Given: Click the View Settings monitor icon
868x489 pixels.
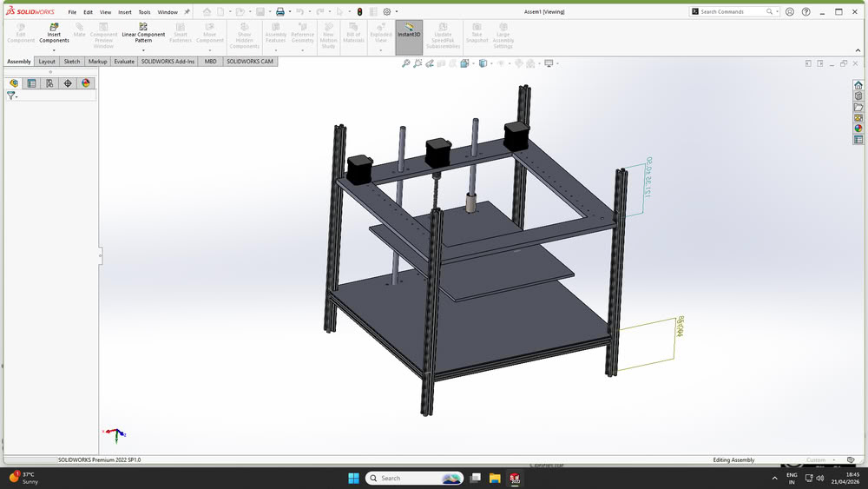Looking at the screenshot, I should 549,63.
